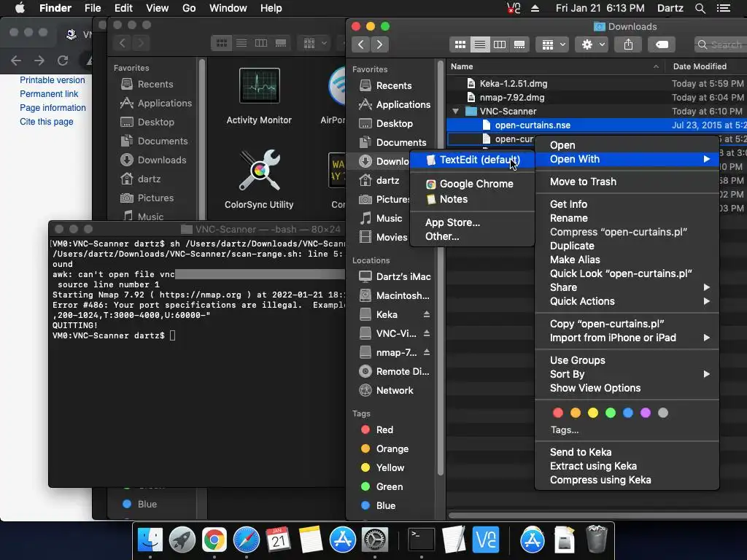Open System Preferences from the Dock
747x560 pixels.
pyautogui.click(x=375, y=540)
